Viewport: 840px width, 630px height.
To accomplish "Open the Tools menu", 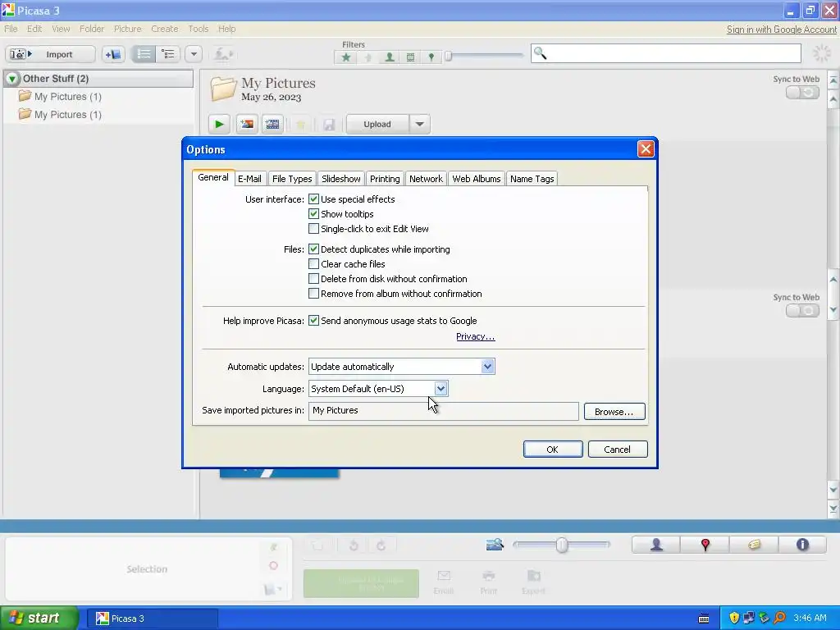I will [199, 29].
